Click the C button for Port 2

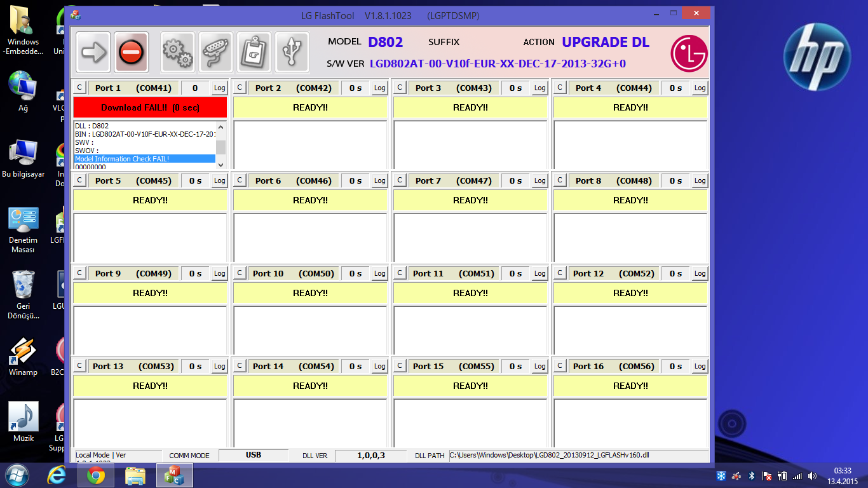click(240, 88)
